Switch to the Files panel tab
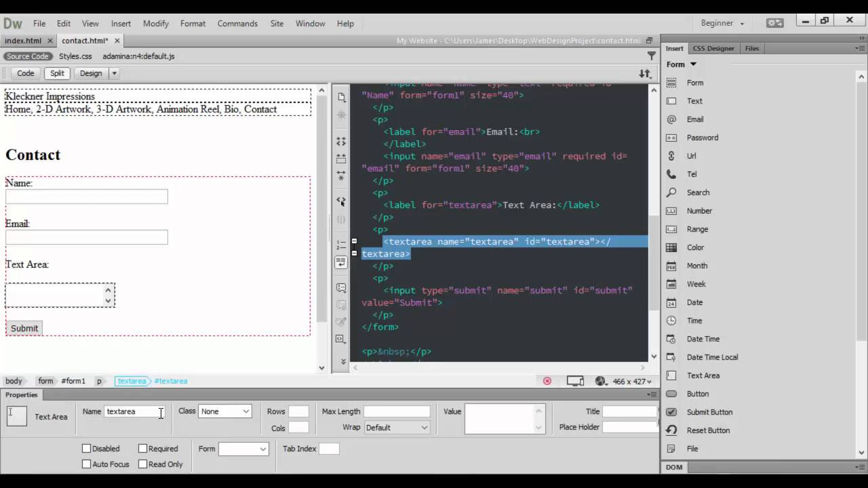Screen dimensions: 868x488 752,48
